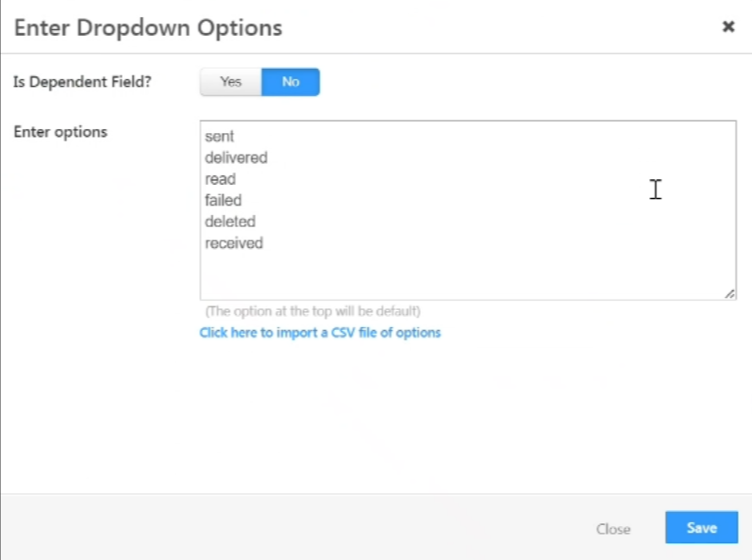The image size is (752, 560).
Task: Click the 'sent' option line
Action: (x=220, y=137)
